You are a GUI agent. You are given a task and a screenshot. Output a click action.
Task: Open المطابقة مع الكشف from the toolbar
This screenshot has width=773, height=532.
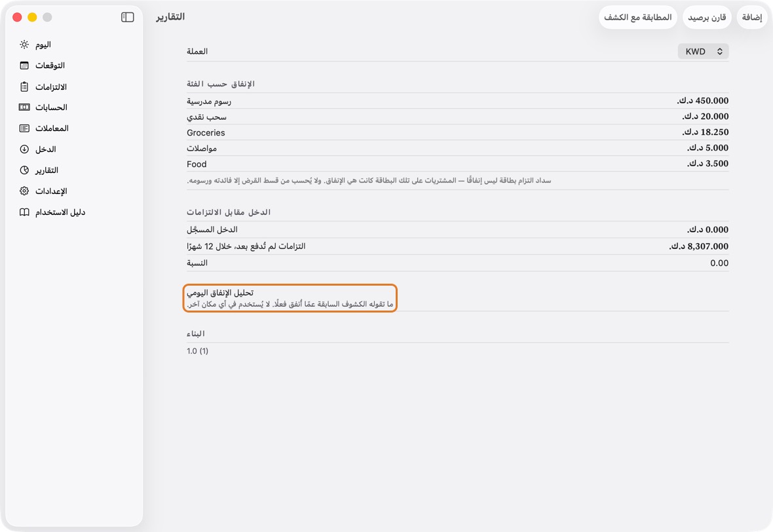(638, 17)
